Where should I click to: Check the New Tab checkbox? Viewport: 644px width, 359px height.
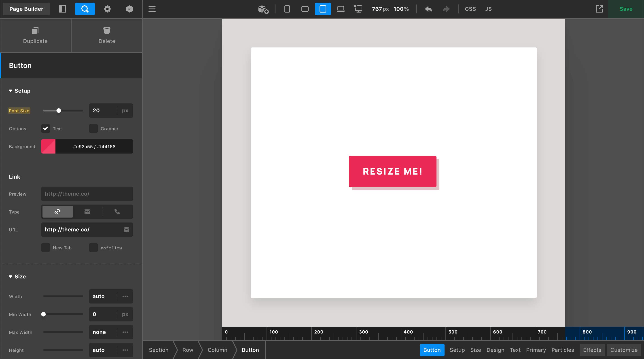[x=45, y=247]
